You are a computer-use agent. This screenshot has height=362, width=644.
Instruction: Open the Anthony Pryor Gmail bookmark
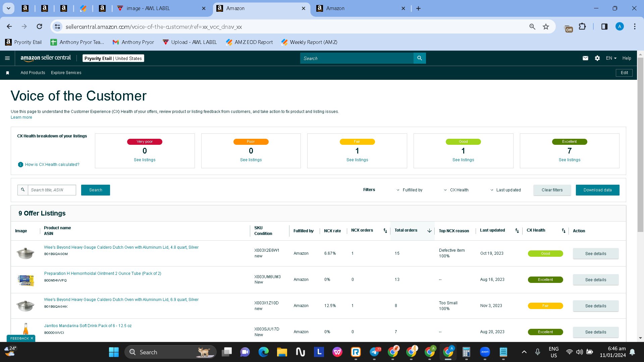pyautogui.click(x=133, y=42)
